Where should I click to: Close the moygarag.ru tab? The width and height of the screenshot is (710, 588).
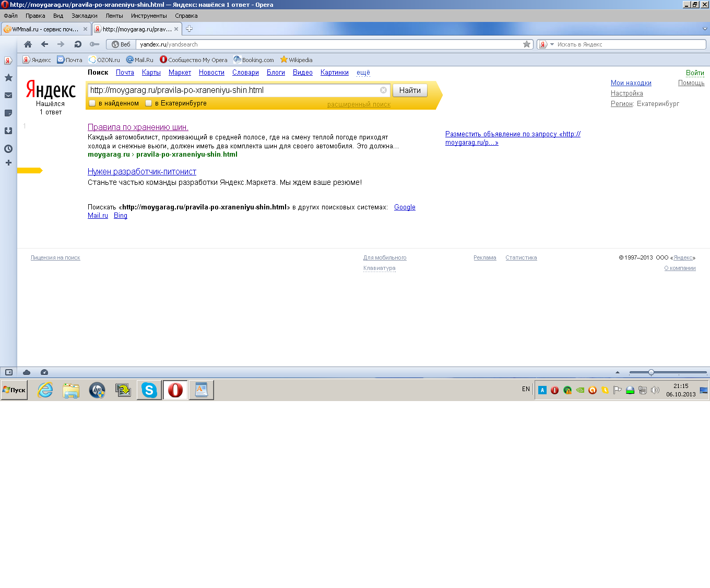(x=176, y=29)
